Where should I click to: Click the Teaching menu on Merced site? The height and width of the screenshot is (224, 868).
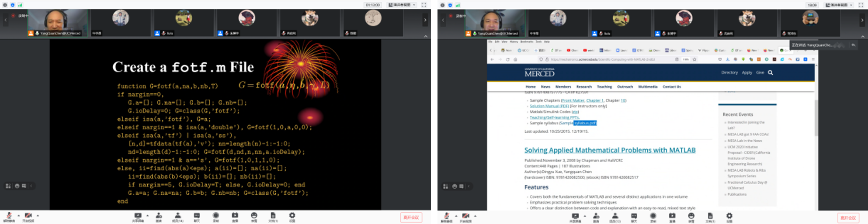point(604,87)
